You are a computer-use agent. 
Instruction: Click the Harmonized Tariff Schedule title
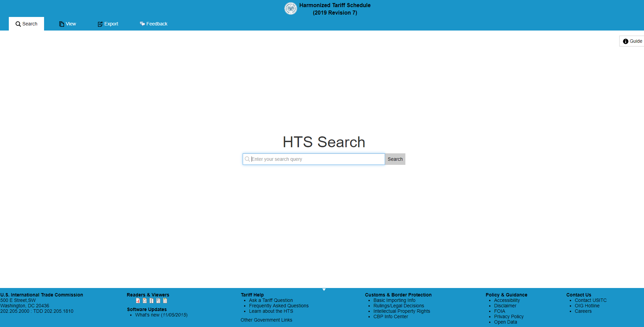click(335, 5)
